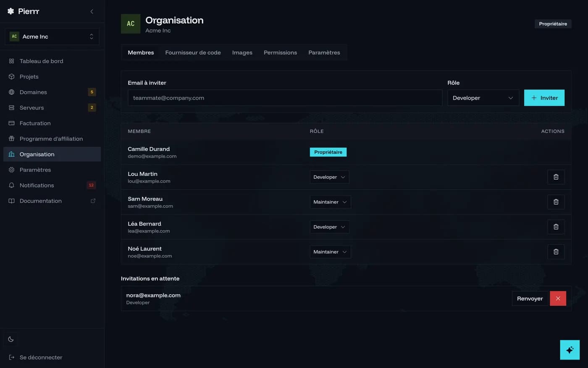Viewport: 588px width, 368px height.
Task: Collapse the sidebar with the chevron icon
Action: pyautogui.click(x=92, y=11)
